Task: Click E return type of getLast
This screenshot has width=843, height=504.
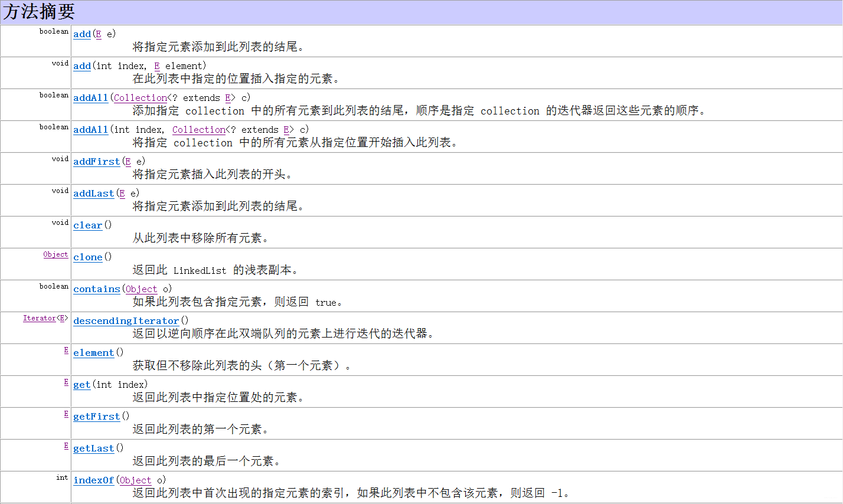Action: (66, 446)
